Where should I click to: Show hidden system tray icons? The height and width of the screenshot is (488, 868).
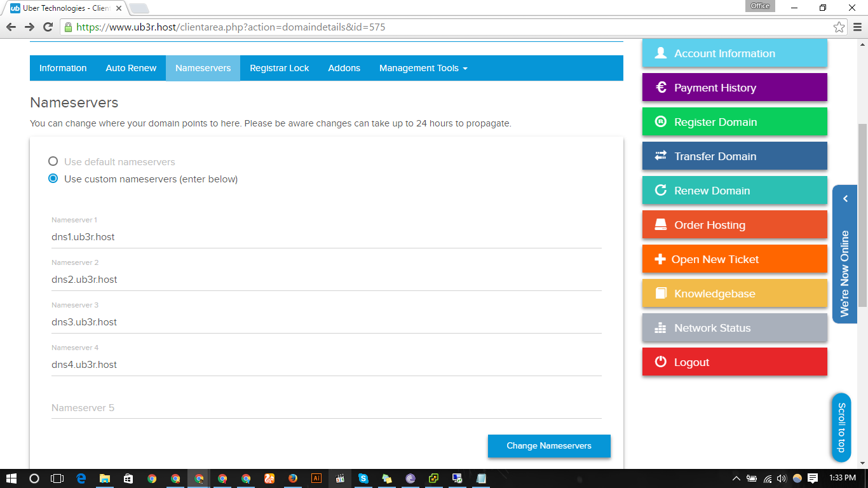pos(737,478)
